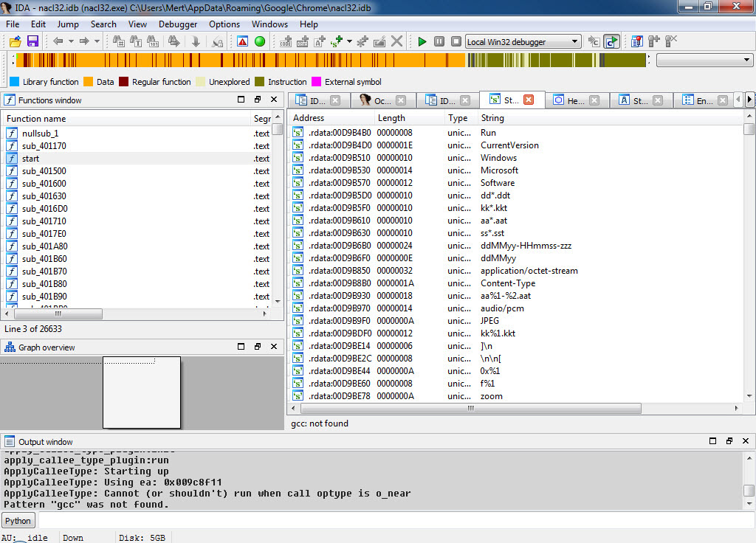The height and width of the screenshot is (543, 756).
Task: Click the arrow-into-C toolbar icon
Action: [594, 42]
